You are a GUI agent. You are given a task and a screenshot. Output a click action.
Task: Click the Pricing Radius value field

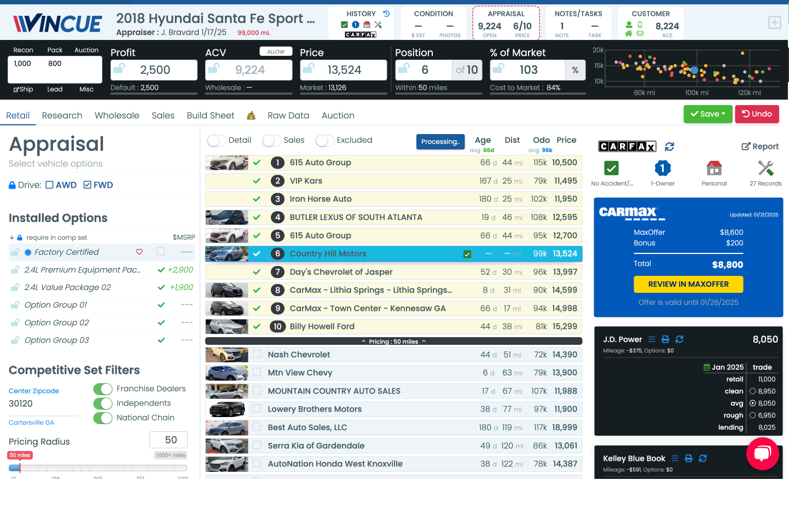pos(169,440)
